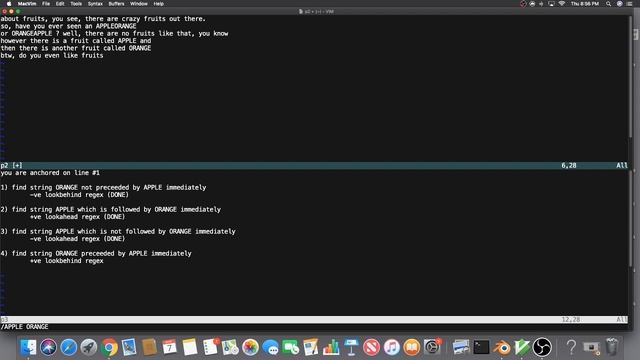The width and height of the screenshot is (640, 360).
Task: Open Messages from the dock
Action: click(x=271, y=347)
